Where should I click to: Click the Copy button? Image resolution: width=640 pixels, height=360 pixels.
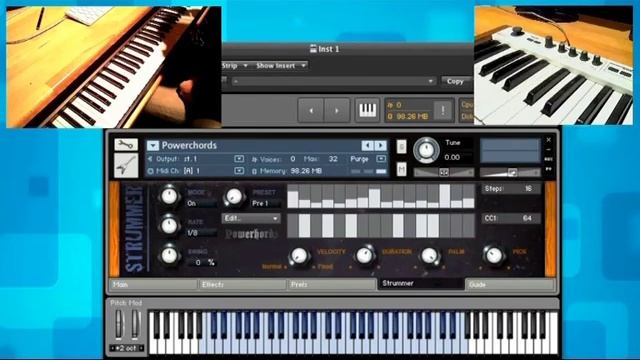click(x=455, y=81)
